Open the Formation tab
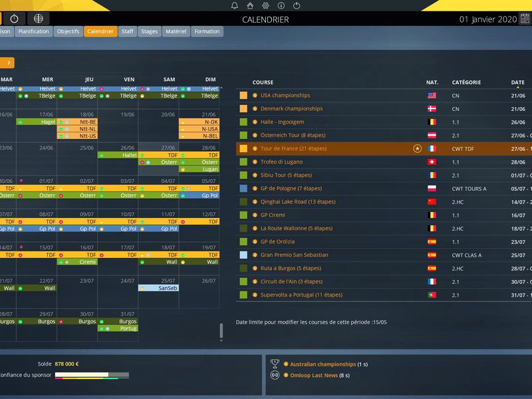Viewport: 532px width, 399px height. [x=207, y=31]
